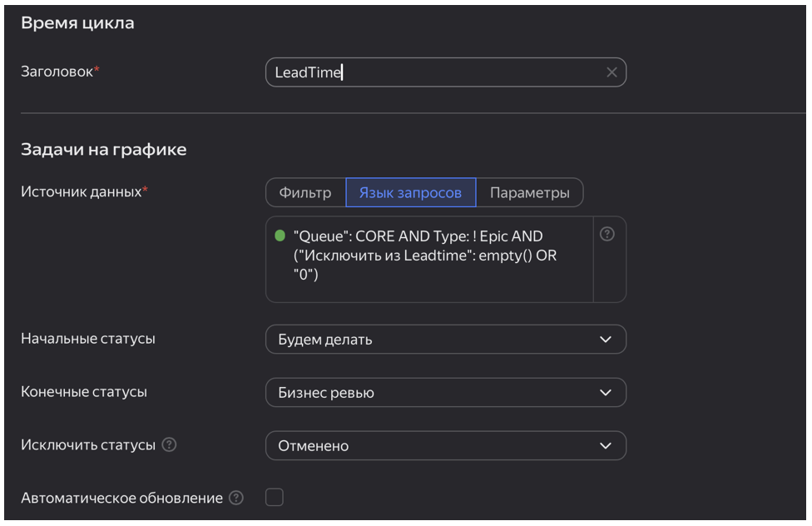Click the Автоматическое обновление label text
The image size is (812, 526).
(x=121, y=498)
